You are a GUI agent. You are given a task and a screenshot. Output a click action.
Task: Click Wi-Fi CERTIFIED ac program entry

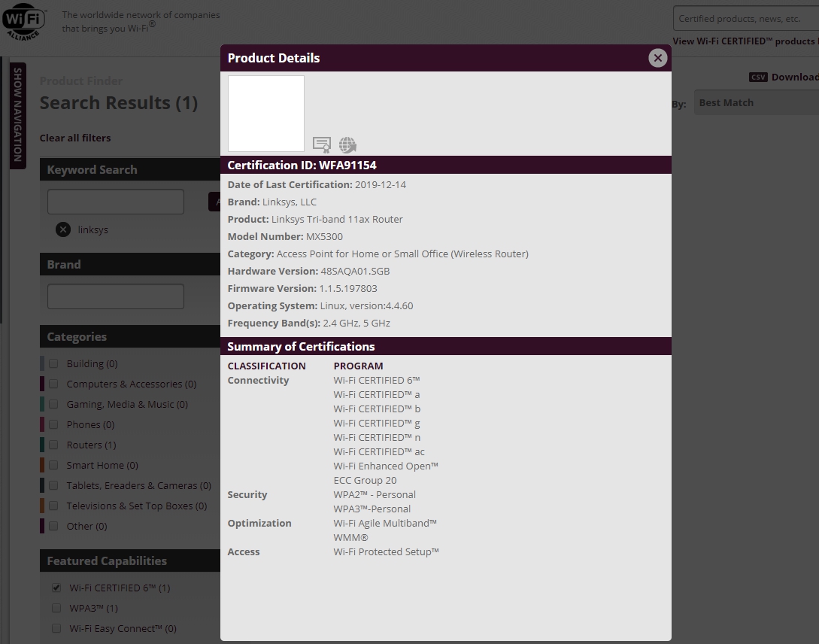[x=379, y=452]
